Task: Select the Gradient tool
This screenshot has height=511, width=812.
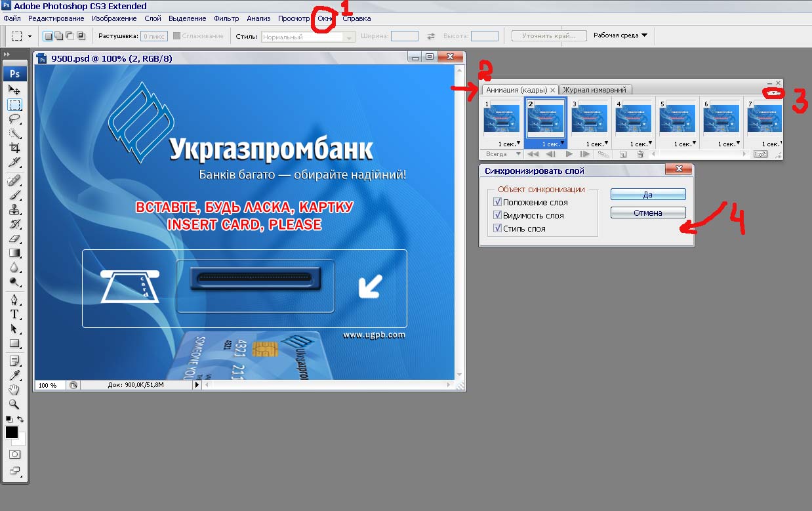Action: tap(14, 253)
